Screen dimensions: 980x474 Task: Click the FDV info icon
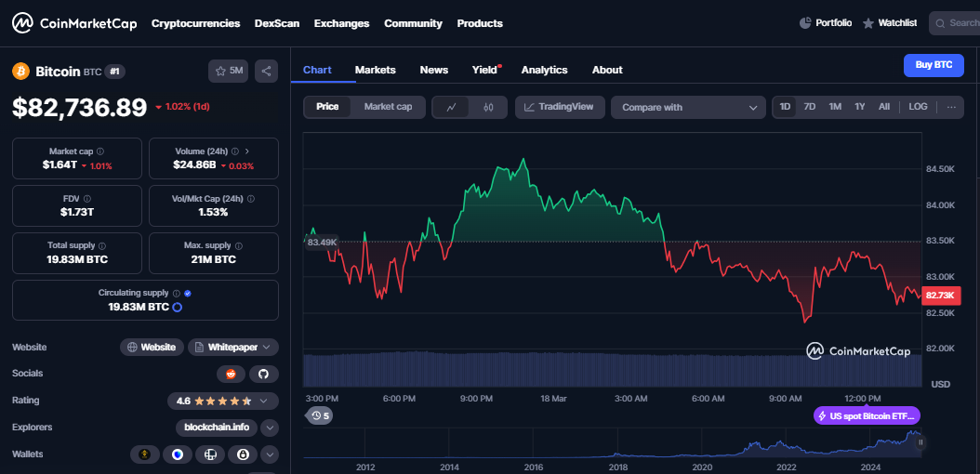(86, 199)
